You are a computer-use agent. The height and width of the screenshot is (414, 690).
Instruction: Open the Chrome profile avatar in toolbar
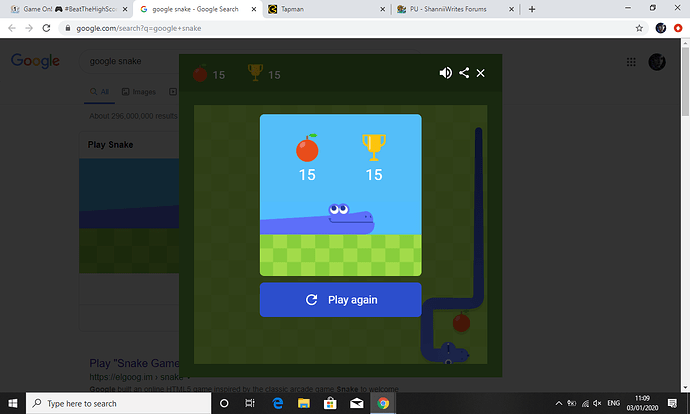point(661,28)
